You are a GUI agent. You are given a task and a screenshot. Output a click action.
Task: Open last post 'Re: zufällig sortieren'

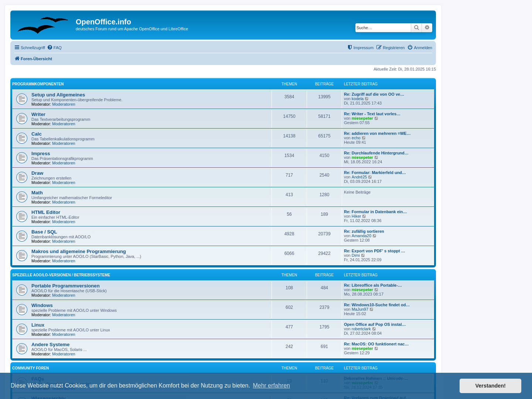[x=364, y=231]
